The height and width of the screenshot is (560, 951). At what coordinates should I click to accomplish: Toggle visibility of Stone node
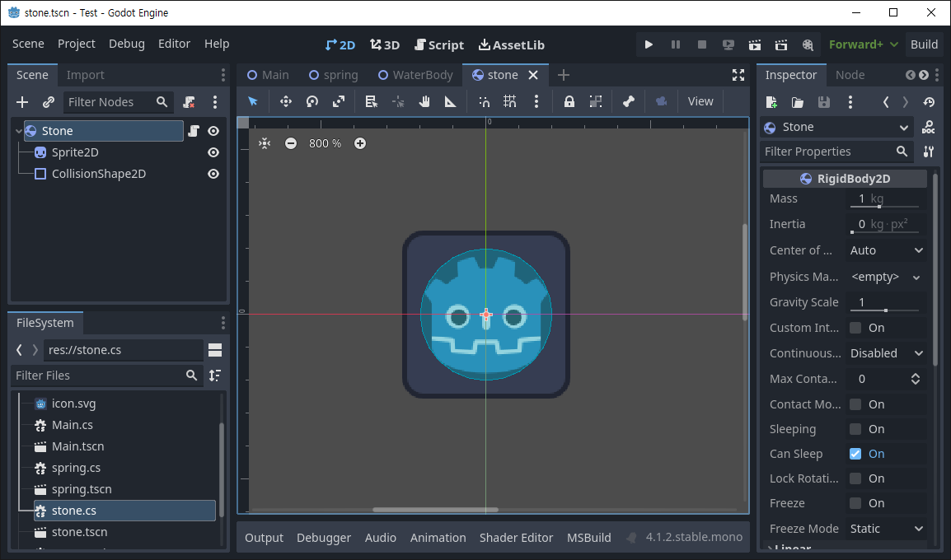click(x=213, y=131)
